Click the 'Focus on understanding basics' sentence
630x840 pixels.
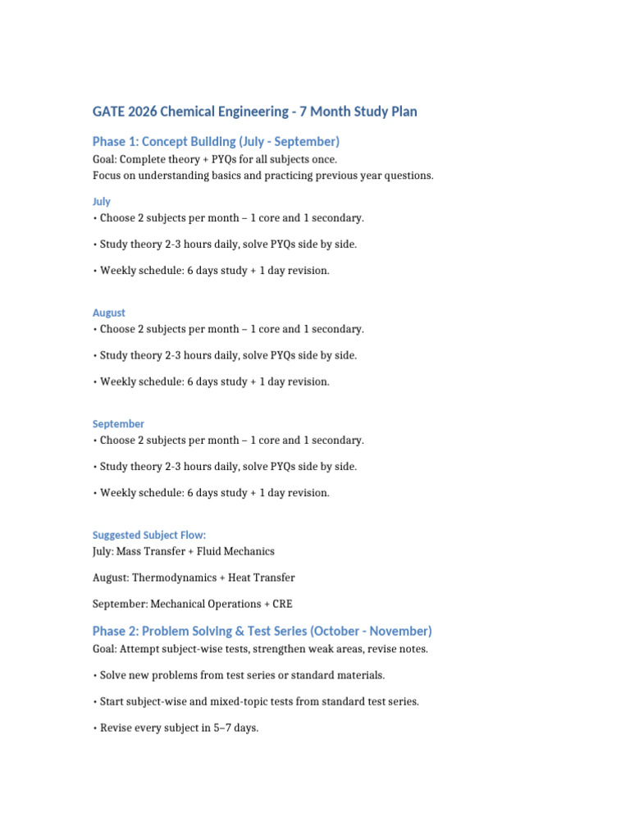click(262, 176)
